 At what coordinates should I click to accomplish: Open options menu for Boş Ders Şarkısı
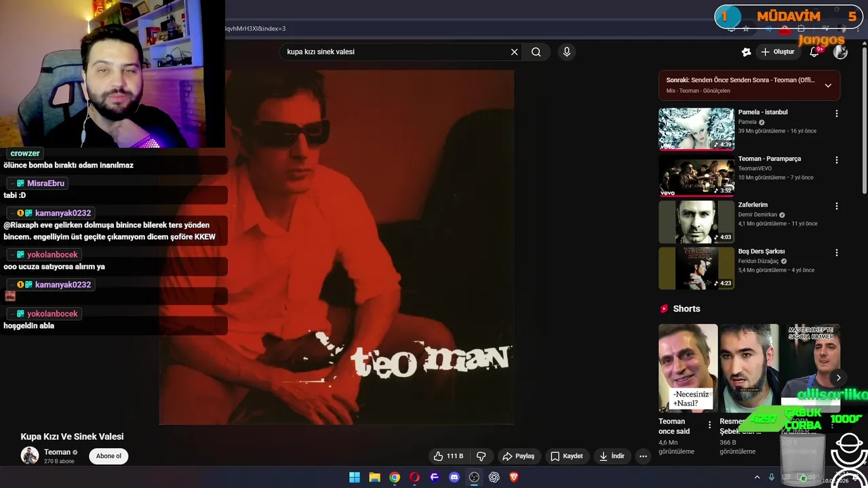click(836, 253)
